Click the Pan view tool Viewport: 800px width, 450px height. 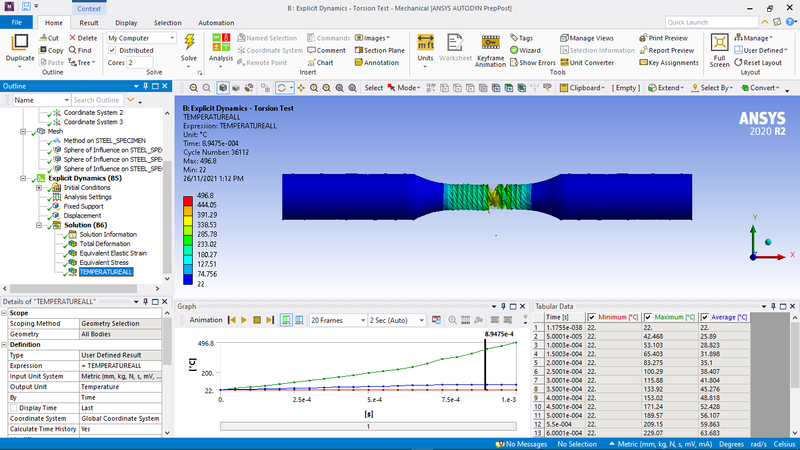[x=301, y=88]
